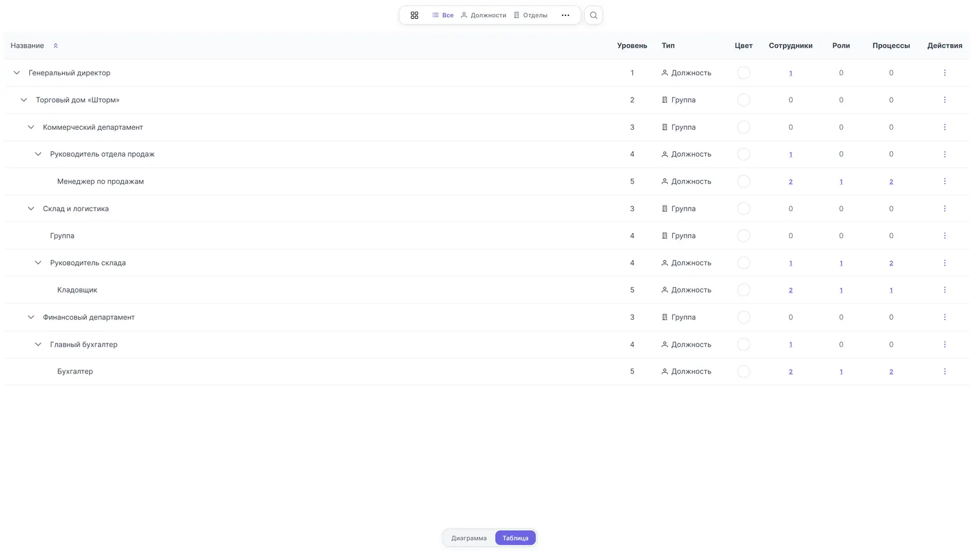This screenshot has width=980, height=551.
Task: Filter by Отделы tab
Action: (x=531, y=15)
